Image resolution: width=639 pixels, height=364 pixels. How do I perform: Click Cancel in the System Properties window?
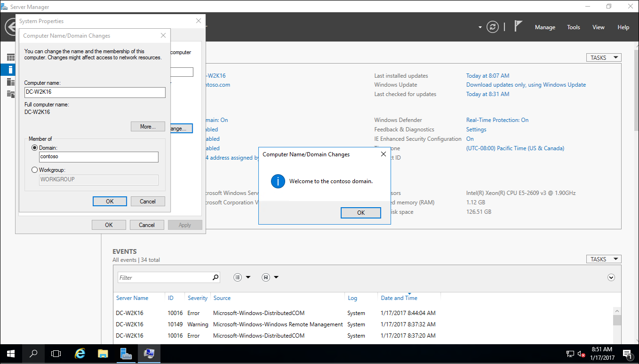pyautogui.click(x=147, y=225)
